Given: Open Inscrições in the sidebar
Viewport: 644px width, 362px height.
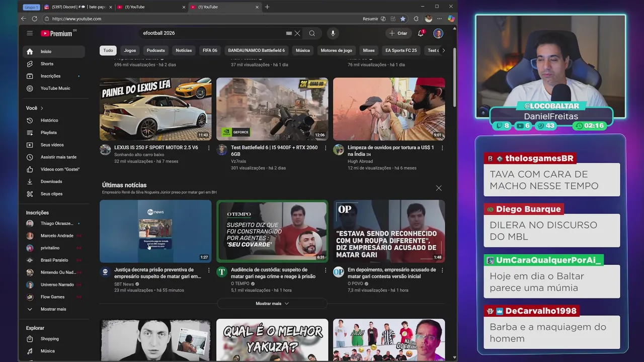Looking at the screenshot, I should click(x=54, y=76).
